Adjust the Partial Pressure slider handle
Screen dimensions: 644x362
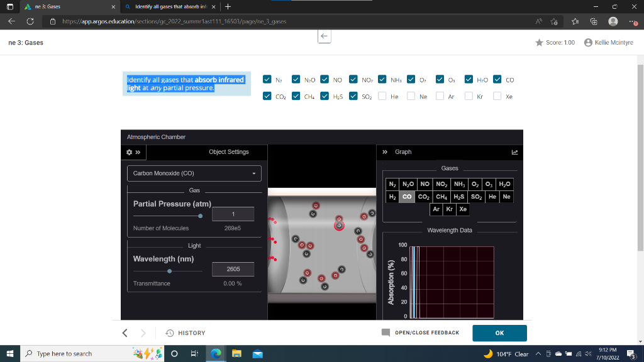coord(201,216)
